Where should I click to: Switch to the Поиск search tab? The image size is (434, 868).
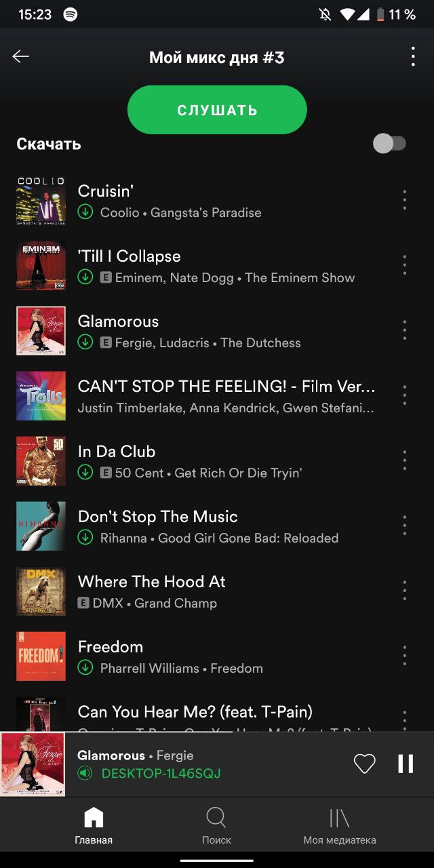tap(216, 826)
